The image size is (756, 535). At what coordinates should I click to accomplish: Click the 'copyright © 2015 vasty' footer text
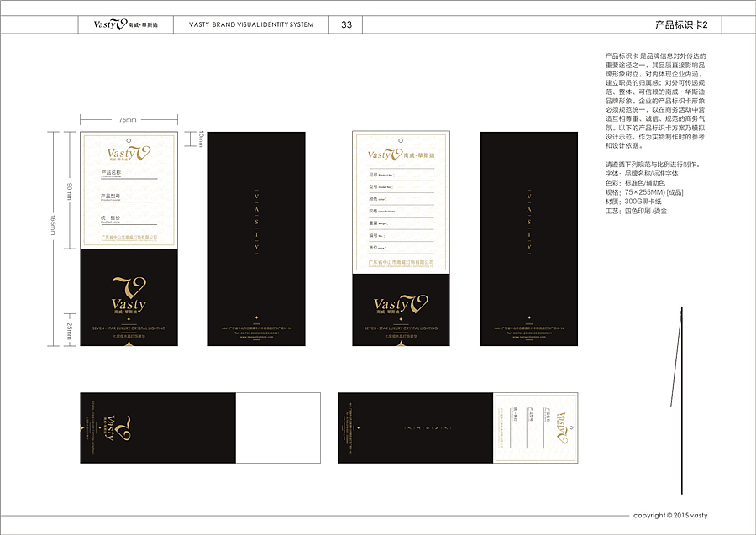tap(670, 515)
